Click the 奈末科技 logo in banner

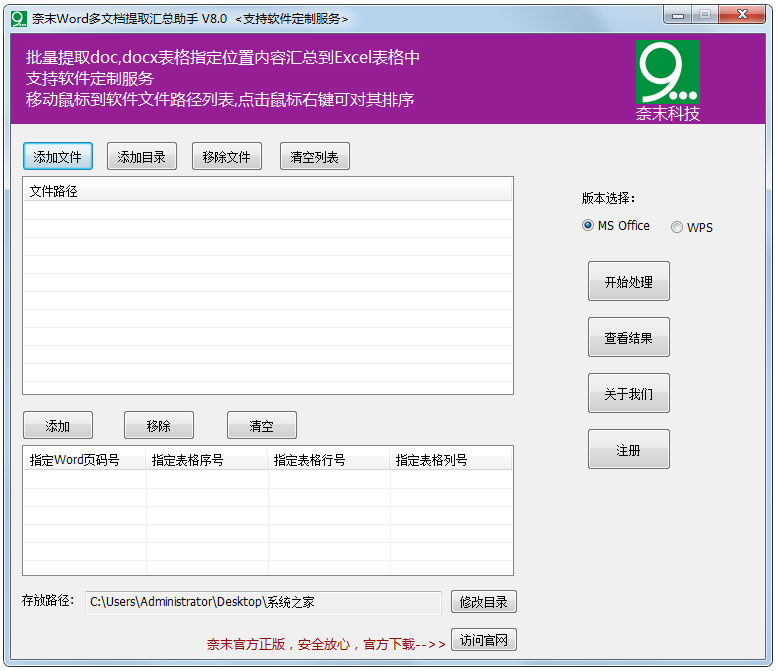[667, 80]
